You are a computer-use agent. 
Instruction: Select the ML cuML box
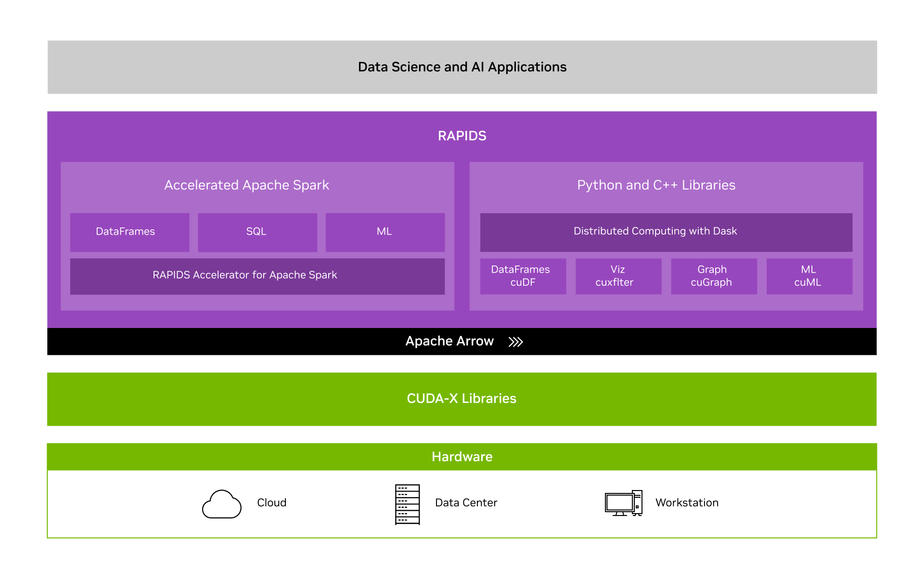click(x=809, y=277)
